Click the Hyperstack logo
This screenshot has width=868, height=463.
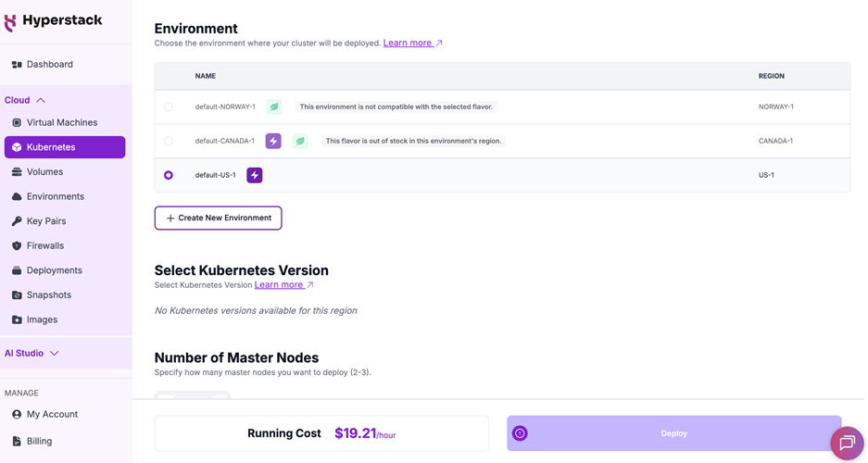[x=53, y=21]
